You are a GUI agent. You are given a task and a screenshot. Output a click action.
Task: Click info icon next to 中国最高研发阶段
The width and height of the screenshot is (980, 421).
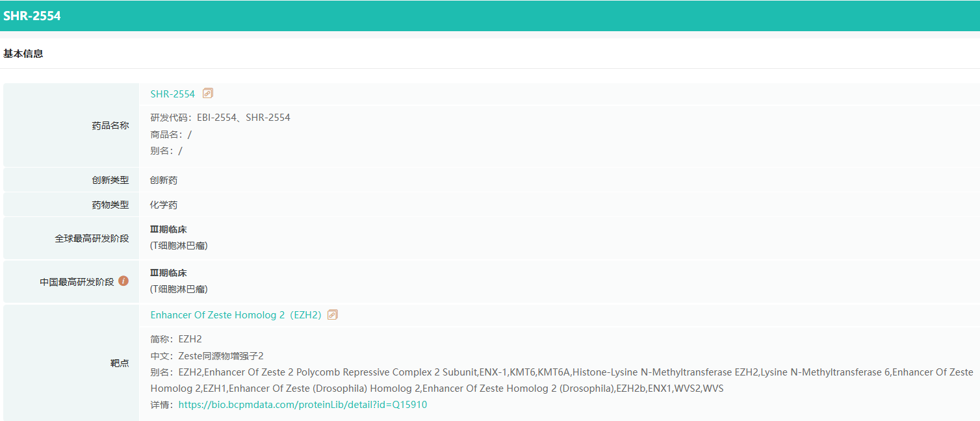coord(123,281)
